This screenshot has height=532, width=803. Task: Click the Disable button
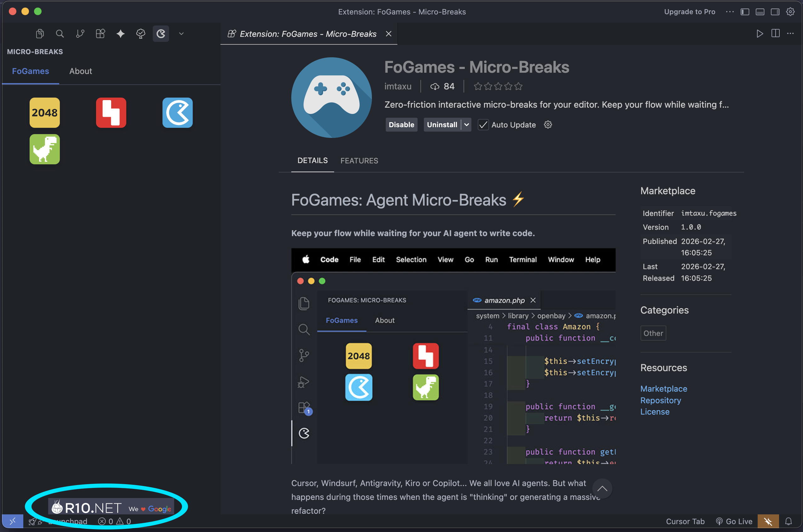401,125
